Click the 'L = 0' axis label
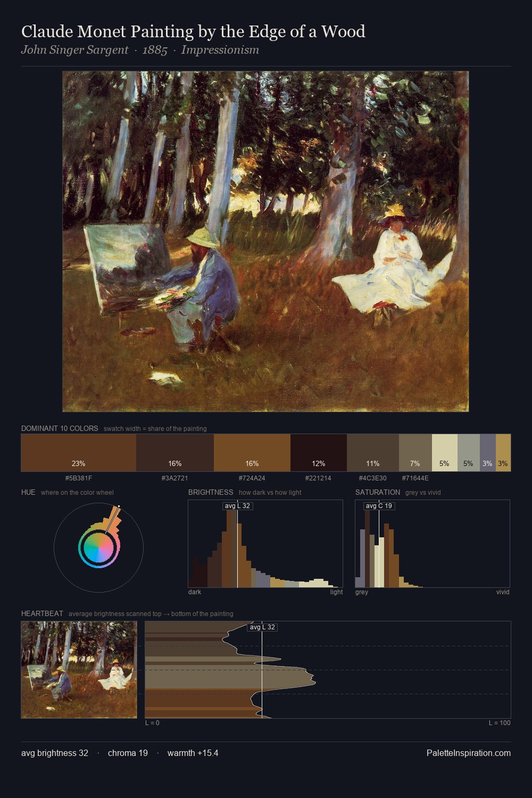This screenshot has height=798, width=532. tap(152, 722)
